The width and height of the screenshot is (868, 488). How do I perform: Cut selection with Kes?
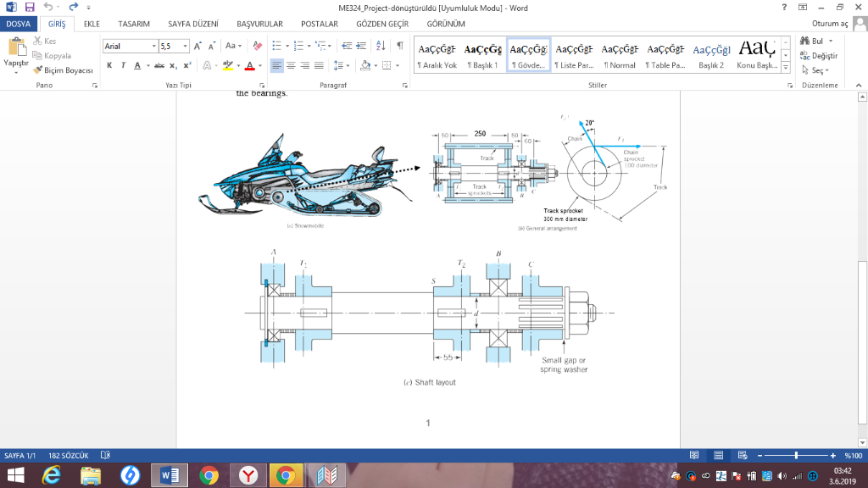coord(45,41)
